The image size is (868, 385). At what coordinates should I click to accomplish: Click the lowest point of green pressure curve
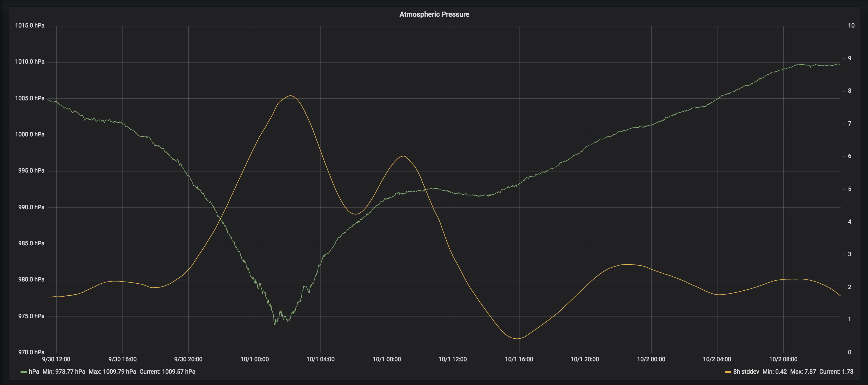tap(275, 325)
